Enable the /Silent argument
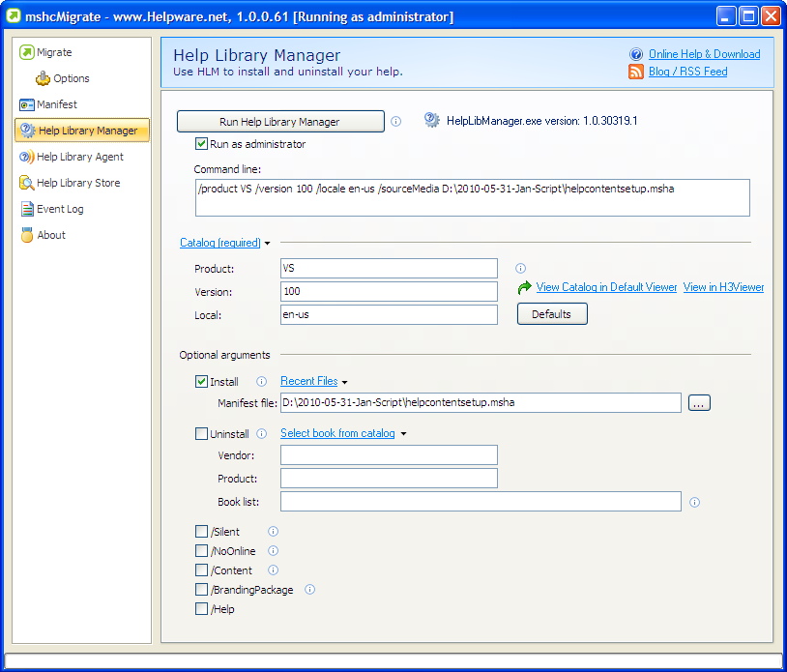This screenshot has height=672, width=787. click(200, 531)
